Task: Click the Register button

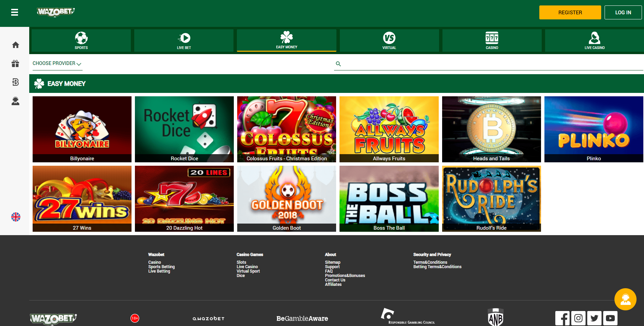Action: (x=570, y=13)
